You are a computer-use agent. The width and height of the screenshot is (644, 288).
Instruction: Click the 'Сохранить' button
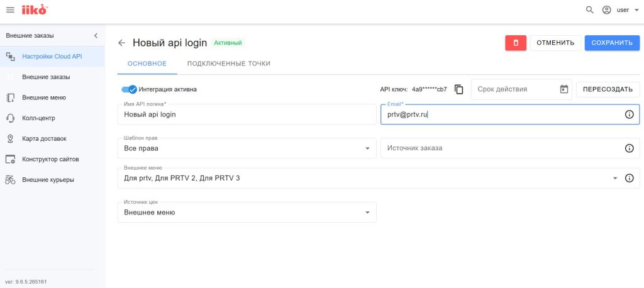click(x=612, y=43)
